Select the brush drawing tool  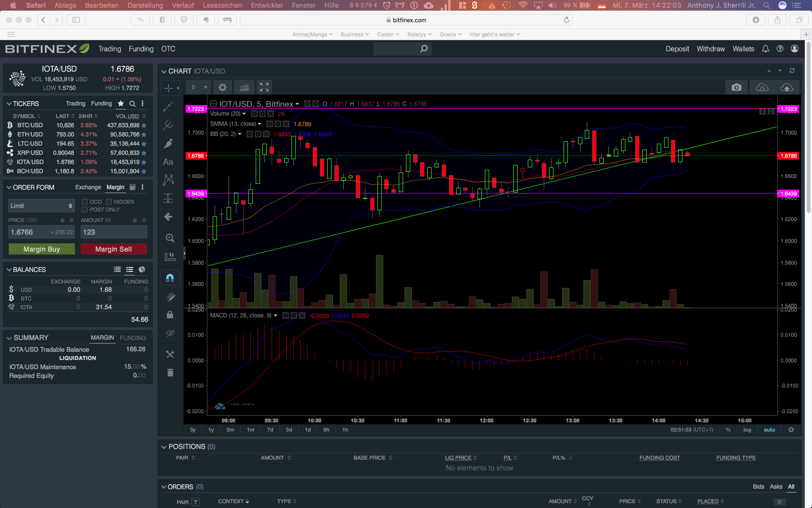tap(168, 144)
